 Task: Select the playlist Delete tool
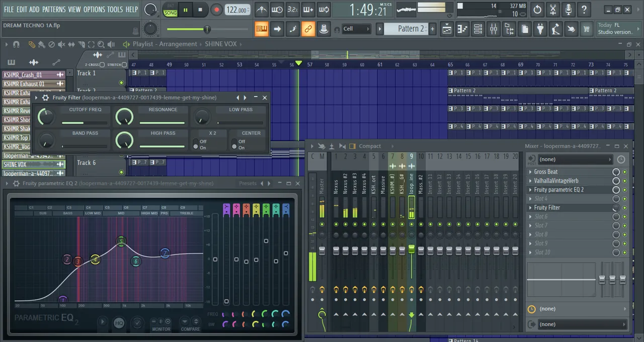(x=51, y=44)
